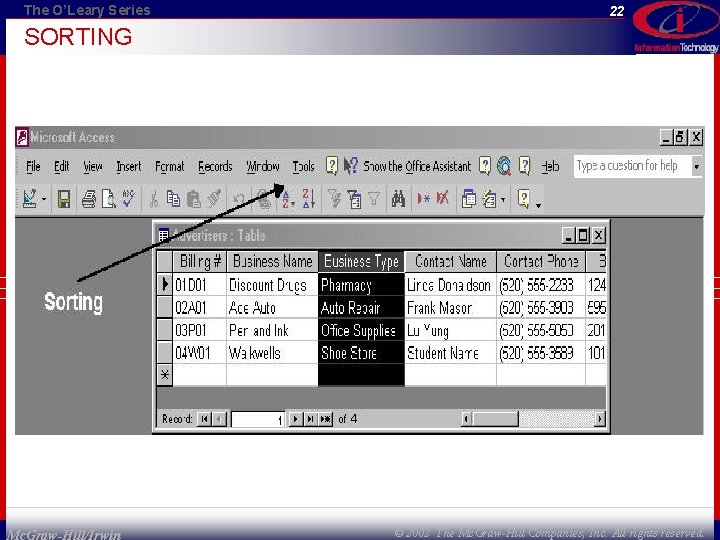
Task: Select the Billing # column header
Action: (200, 262)
